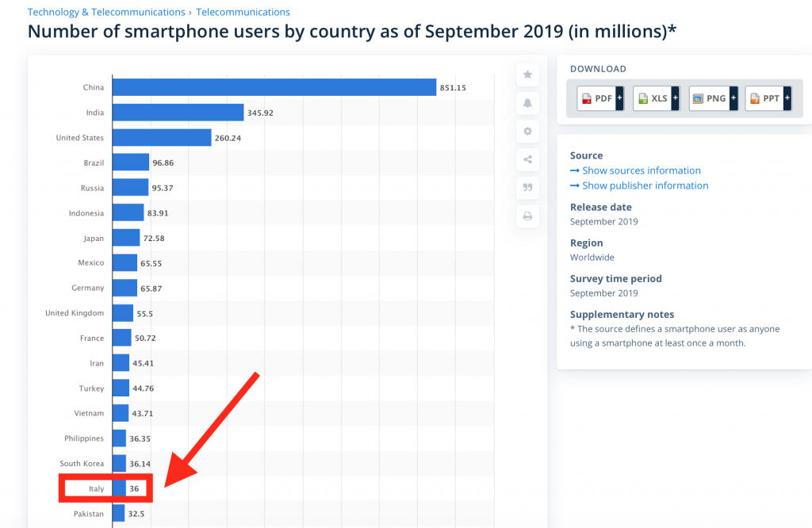Select the India bar showing 345.92
The height and width of the screenshot is (528, 812).
coord(177,113)
